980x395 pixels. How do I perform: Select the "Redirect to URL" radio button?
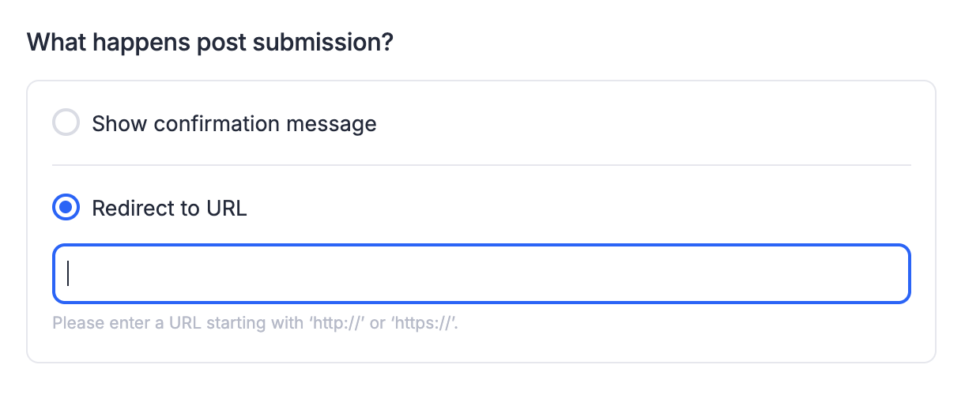tap(66, 209)
